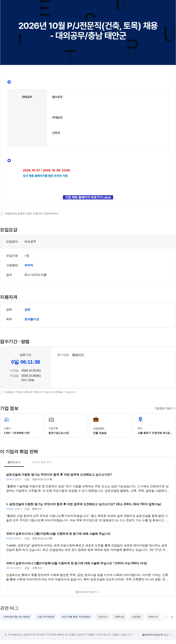The height and width of the screenshot is (644, 176).
Task: Click the 사원수 1,001 ~ 10,000명 이하 card
Action: [x=21, y=425]
